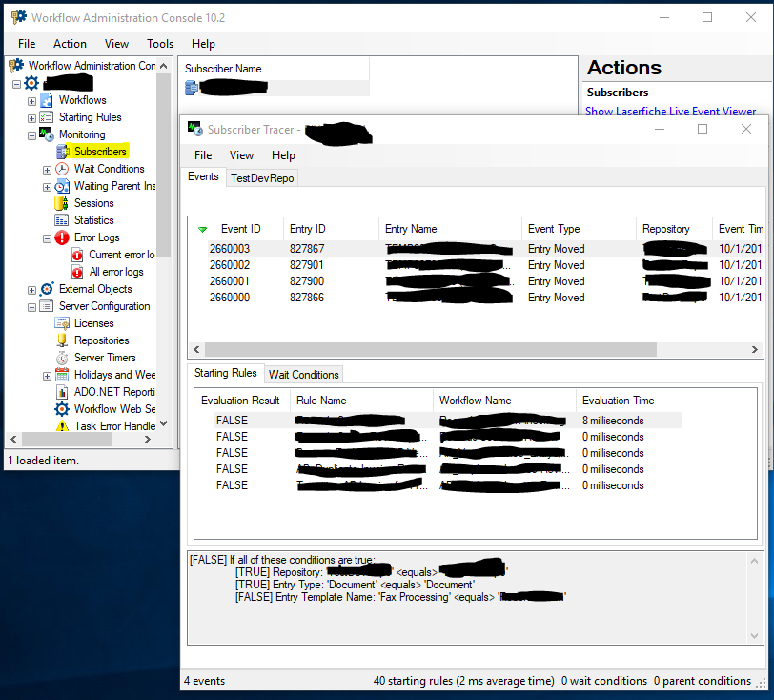Viewport: 774px width, 700px height.
Task: Select event row 2660001
Action: [x=475, y=281]
